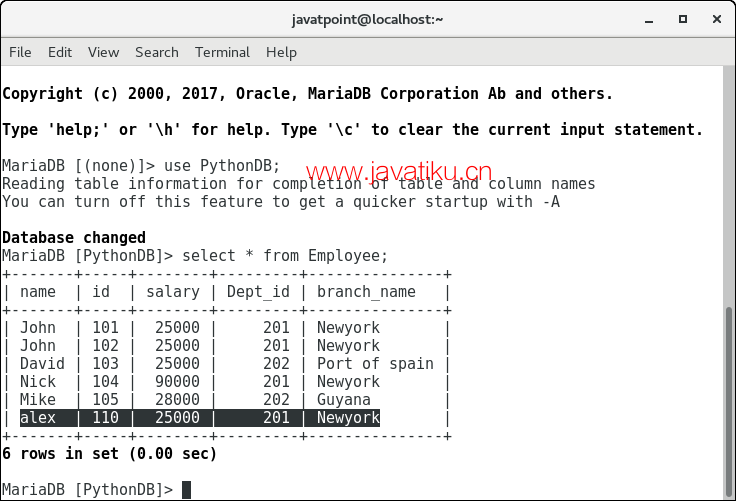The height and width of the screenshot is (501, 736).
Task: Click salary value 90000
Action: tap(177, 381)
